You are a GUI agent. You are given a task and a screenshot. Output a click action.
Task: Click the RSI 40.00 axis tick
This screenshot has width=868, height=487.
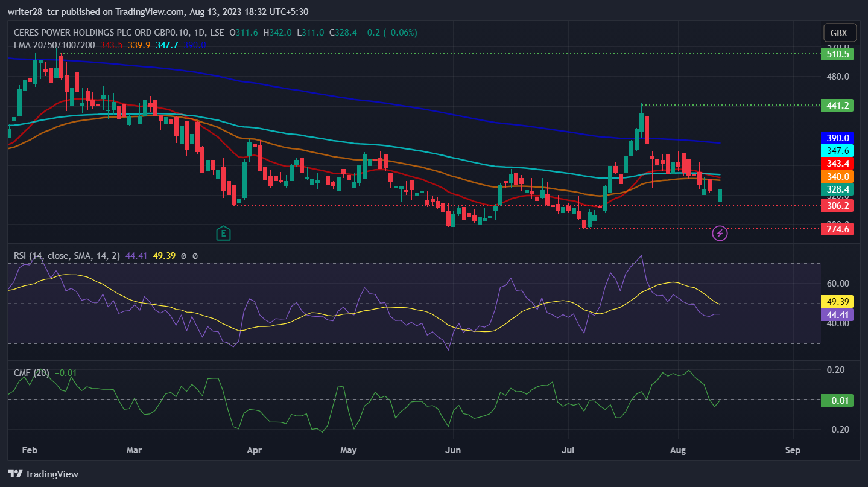(x=838, y=323)
